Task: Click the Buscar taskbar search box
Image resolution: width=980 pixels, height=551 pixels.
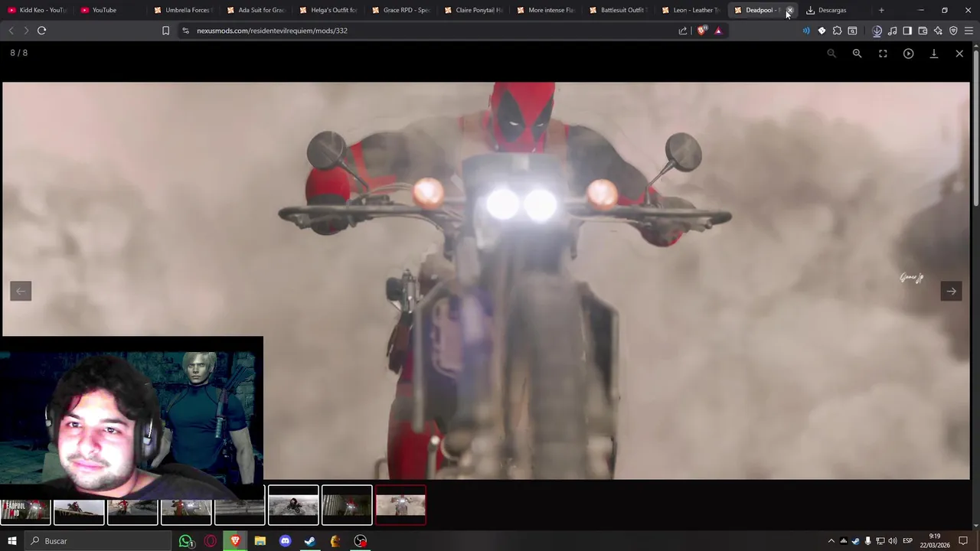Action: (x=97, y=541)
